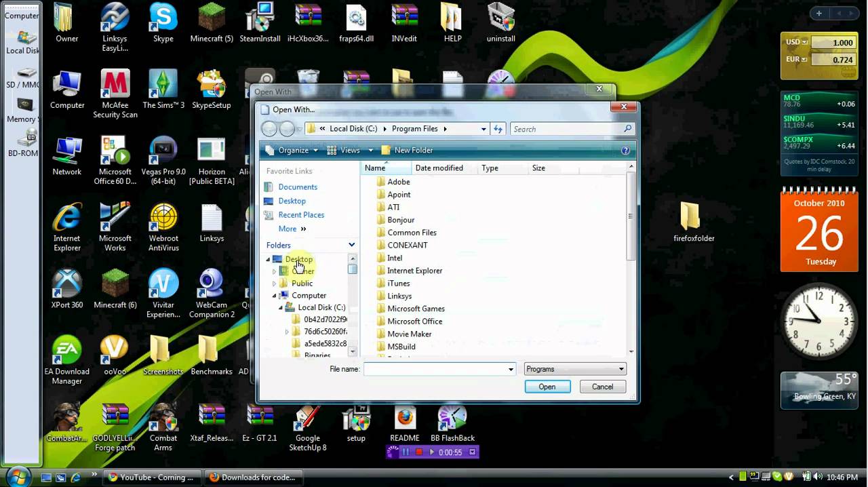Image resolution: width=868 pixels, height=487 pixels.
Task: Click the October 2010 calendar gadget
Action: click(x=819, y=231)
